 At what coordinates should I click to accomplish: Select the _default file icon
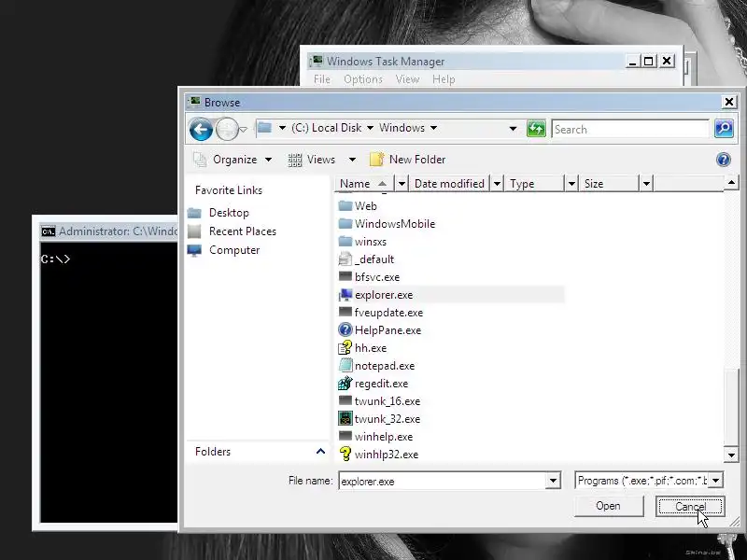pos(345,259)
